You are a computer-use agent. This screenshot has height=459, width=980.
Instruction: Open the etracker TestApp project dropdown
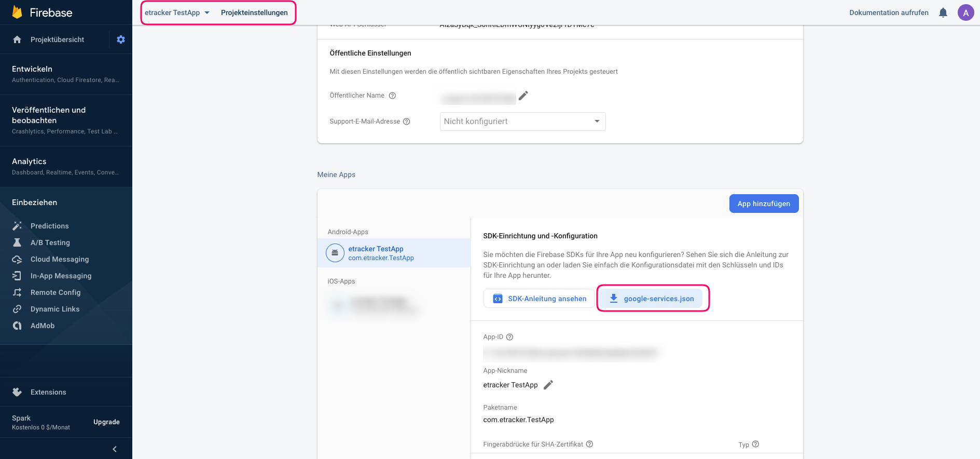[x=177, y=12]
